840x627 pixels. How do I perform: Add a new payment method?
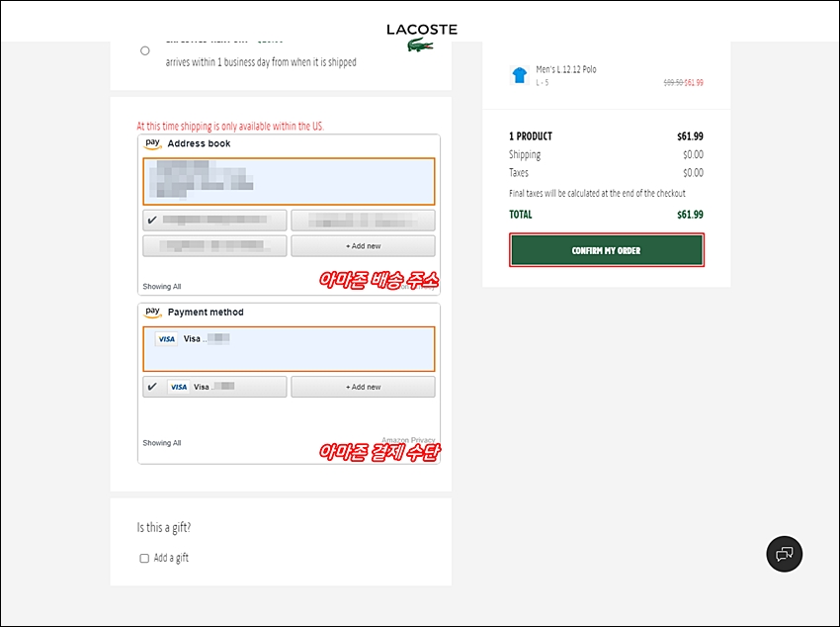coord(363,387)
